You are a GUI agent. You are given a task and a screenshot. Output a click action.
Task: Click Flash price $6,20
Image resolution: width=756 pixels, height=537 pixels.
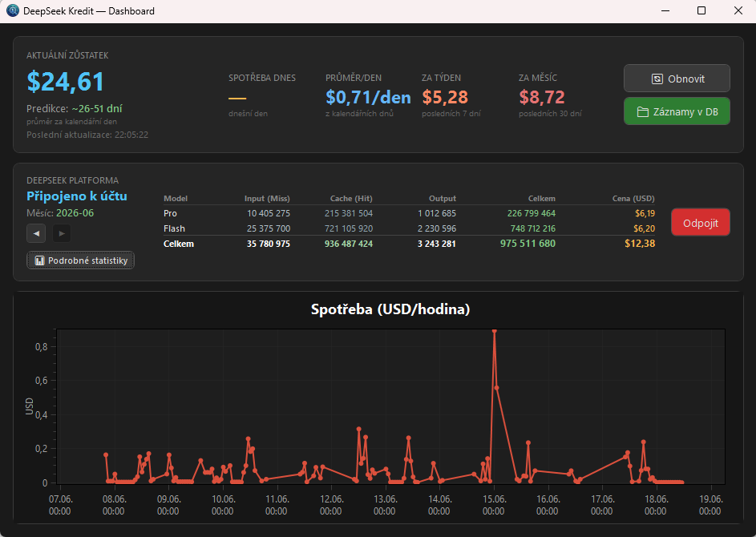click(644, 228)
